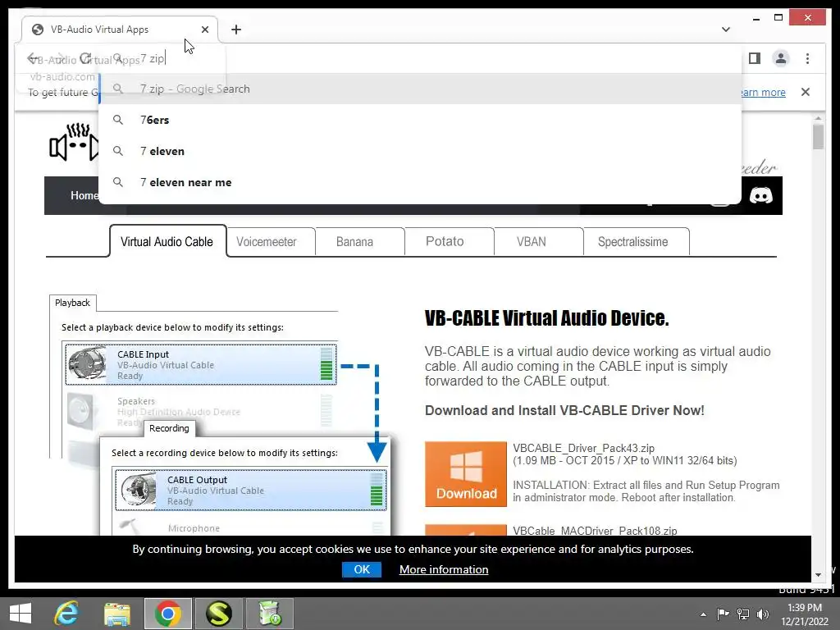Dismiss the info bar with X
The height and width of the screenshot is (630, 840).
[x=806, y=92]
